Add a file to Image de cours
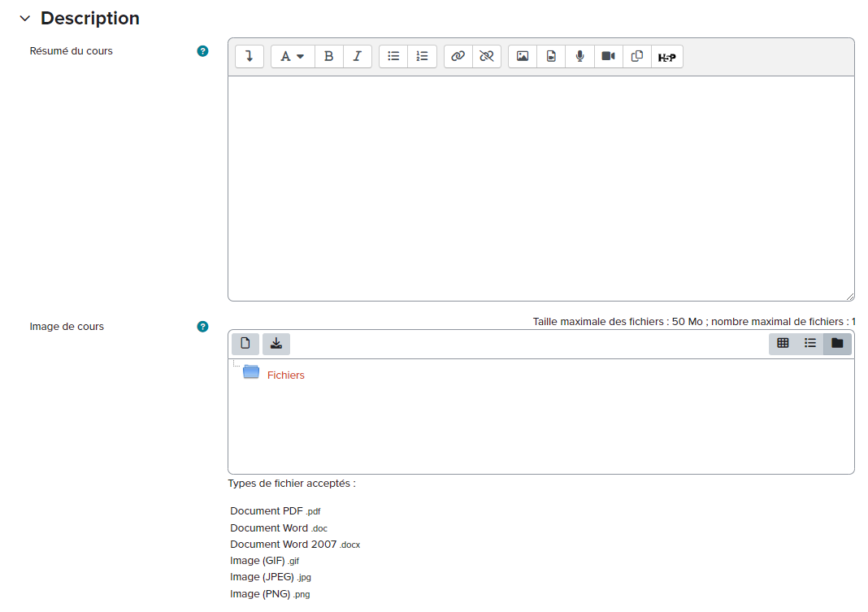This screenshot has width=868, height=612. pyautogui.click(x=245, y=344)
